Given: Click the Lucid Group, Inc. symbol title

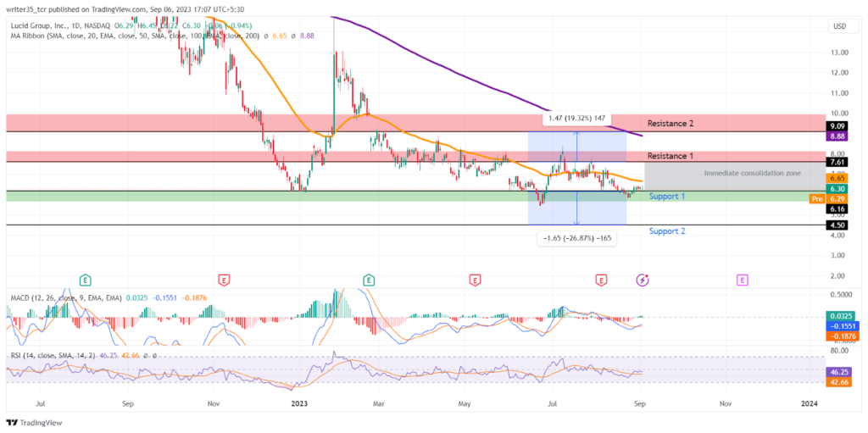Looking at the screenshot, I should (40, 26).
